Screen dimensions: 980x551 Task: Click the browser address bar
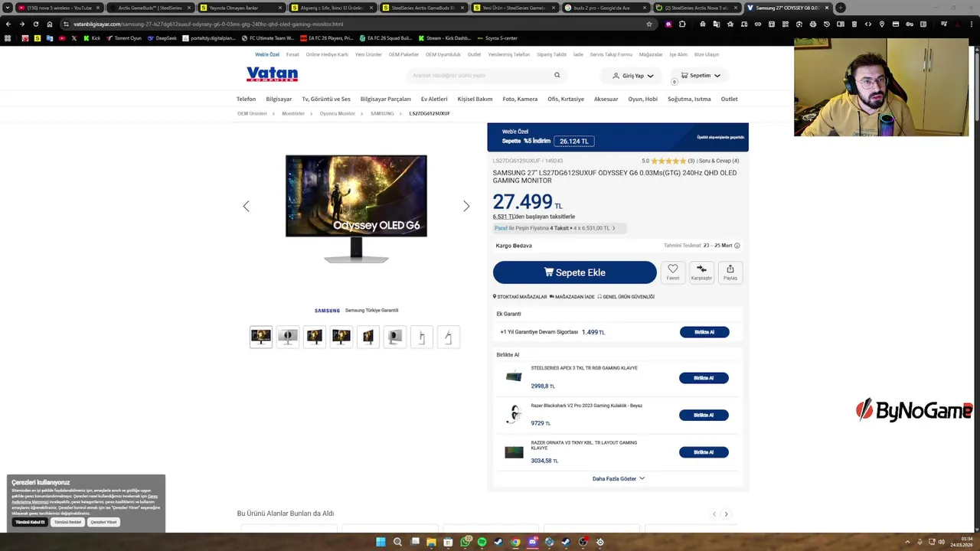(x=352, y=24)
